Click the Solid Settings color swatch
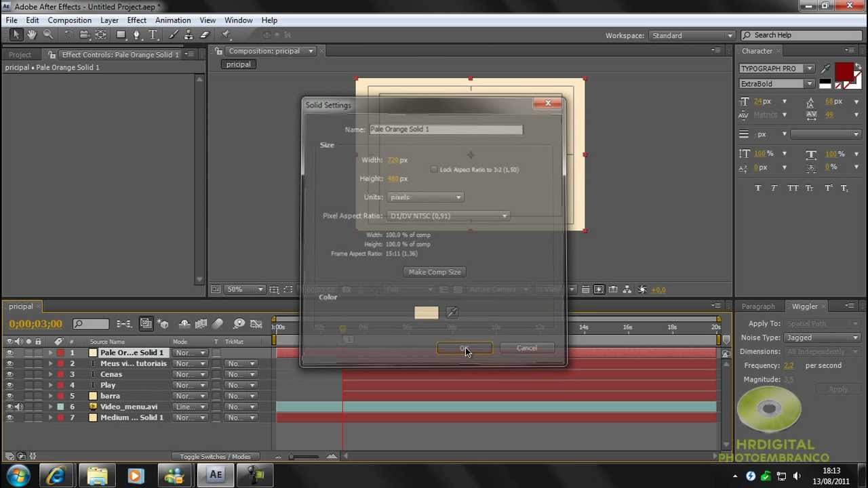Viewport: 868px width, 488px height. 427,312
